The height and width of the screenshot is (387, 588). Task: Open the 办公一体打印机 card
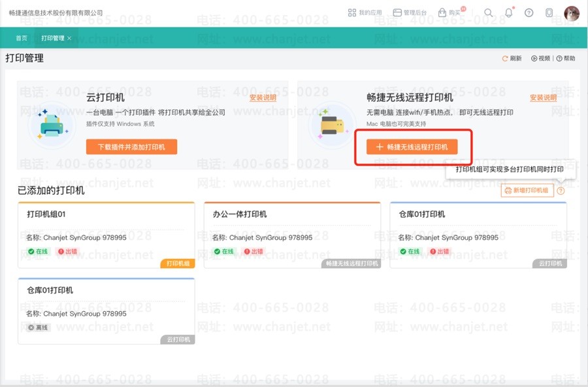tap(292, 235)
